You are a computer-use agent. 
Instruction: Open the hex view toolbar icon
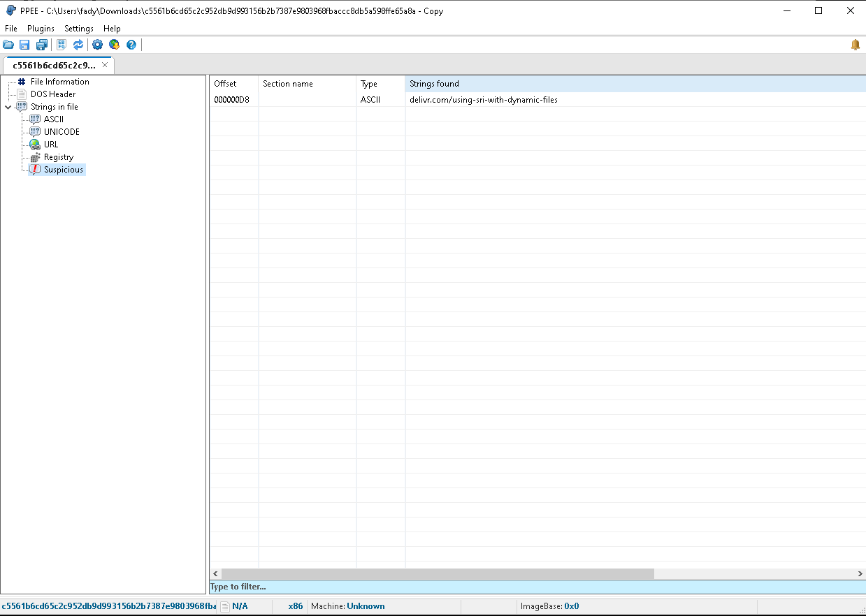[62, 45]
